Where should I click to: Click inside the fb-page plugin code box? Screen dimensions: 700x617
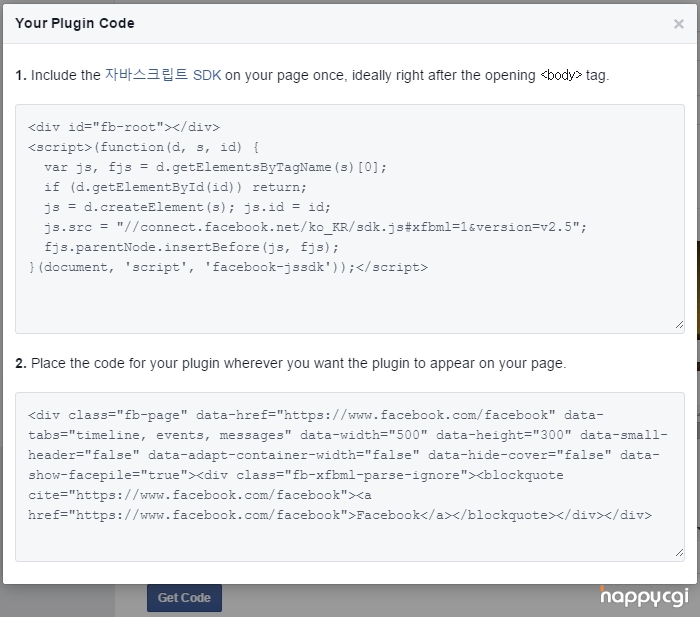(350, 477)
